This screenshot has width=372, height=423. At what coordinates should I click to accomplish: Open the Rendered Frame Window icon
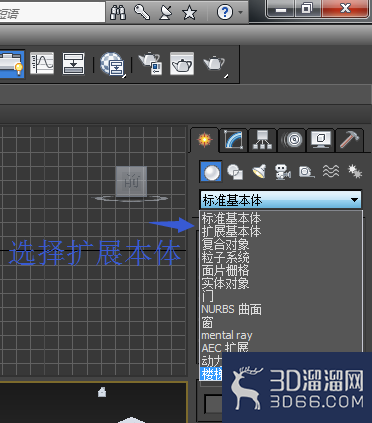pos(182,63)
